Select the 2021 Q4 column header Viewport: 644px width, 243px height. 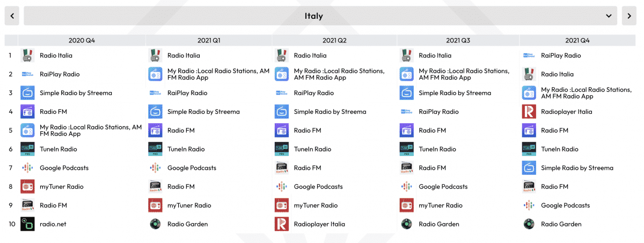[577, 40]
